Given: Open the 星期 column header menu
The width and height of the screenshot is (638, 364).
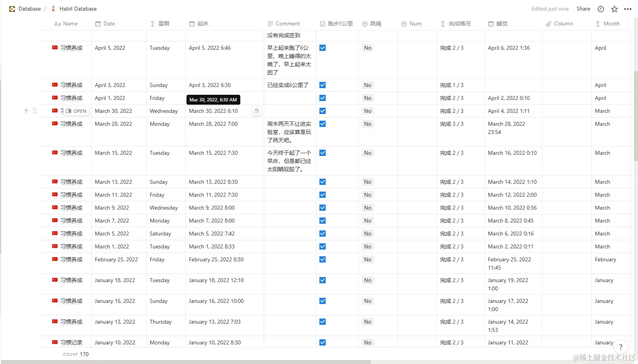Looking at the screenshot, I should click(160, 24).
